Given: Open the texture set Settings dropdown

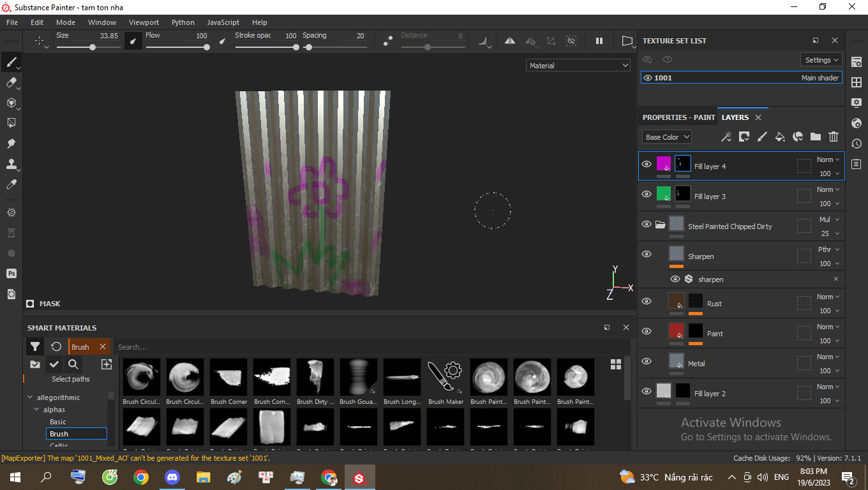Looking at the screenshot, I should coord(821,59).
